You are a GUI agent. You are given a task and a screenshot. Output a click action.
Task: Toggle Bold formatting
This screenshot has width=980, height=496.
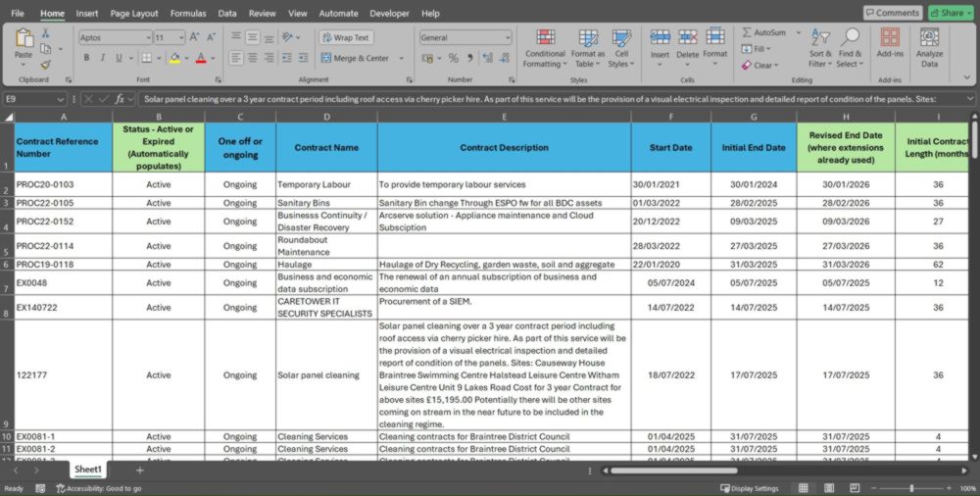point(86,58)
